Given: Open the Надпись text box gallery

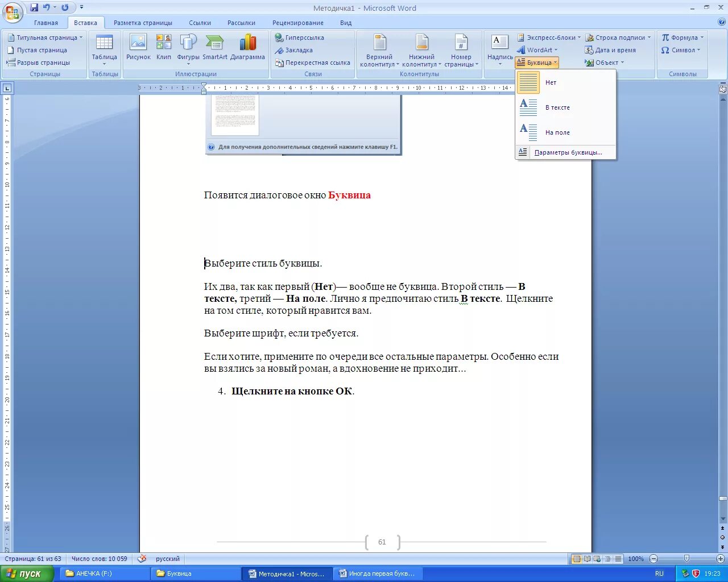Looking at the screenshot, I should pyautogui.click(x=500, y=50).
